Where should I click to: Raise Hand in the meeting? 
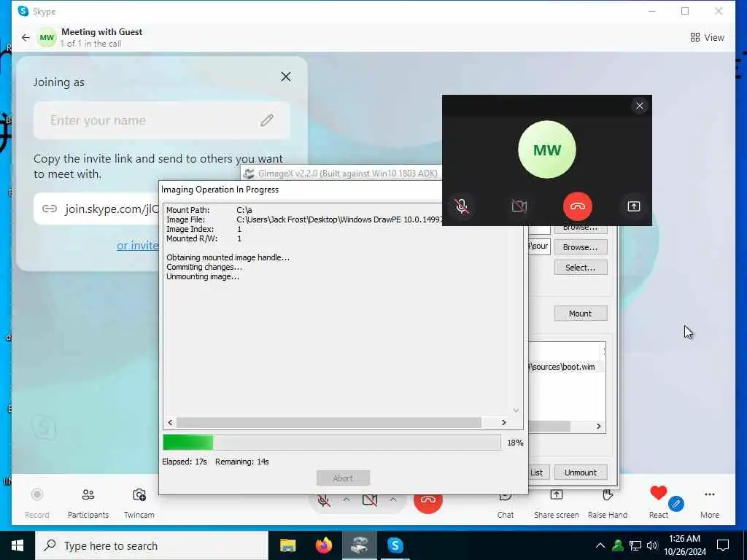tap(608, 504)
